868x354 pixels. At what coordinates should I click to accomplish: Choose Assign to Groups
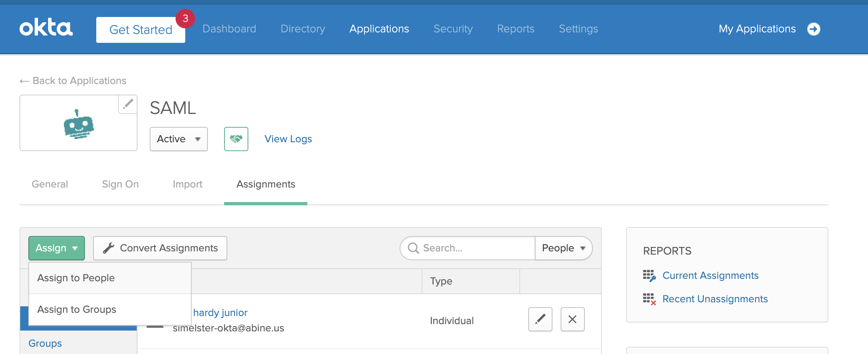pos(110,310)
